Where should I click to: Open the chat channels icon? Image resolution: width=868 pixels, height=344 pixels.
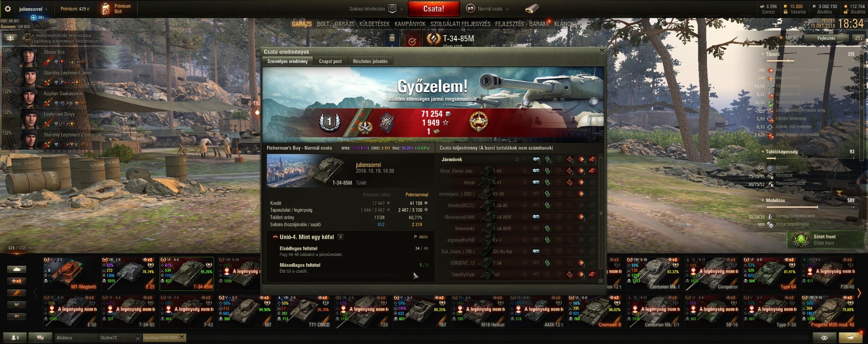pos(40,337)
